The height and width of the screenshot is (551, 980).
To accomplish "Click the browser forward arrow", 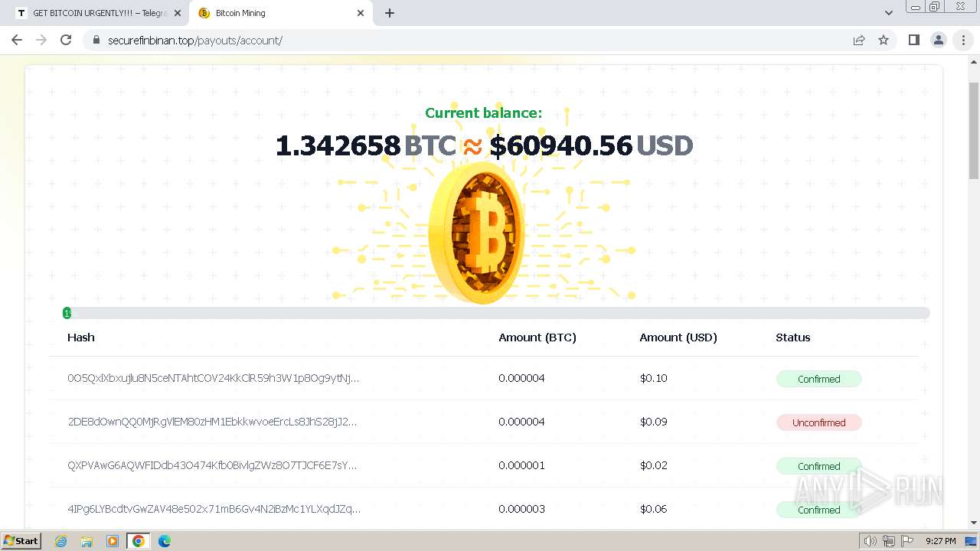I will 41,40.
